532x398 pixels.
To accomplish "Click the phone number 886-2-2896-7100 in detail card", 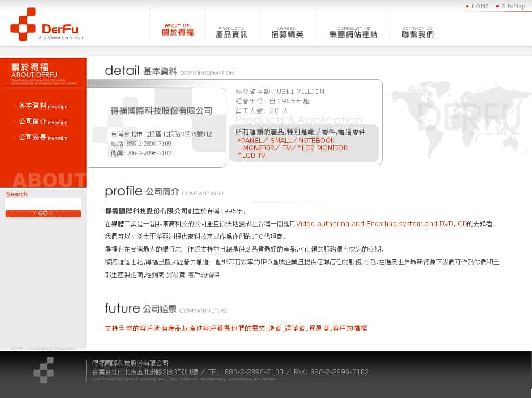I will [149, 144].
